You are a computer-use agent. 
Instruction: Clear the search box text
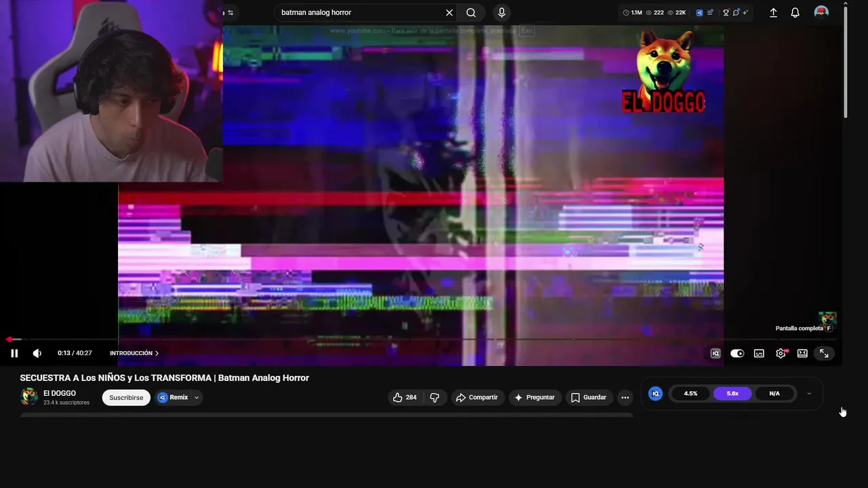tap(449, 12)
